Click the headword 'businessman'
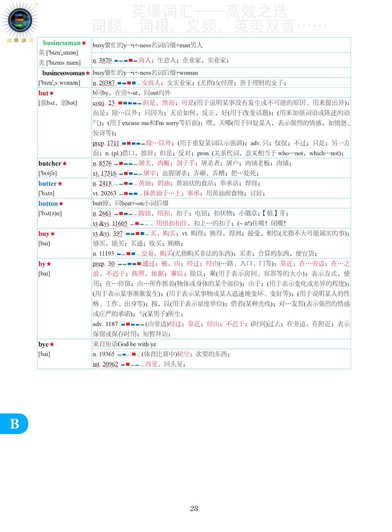The image size is (392, 532). 62,43
